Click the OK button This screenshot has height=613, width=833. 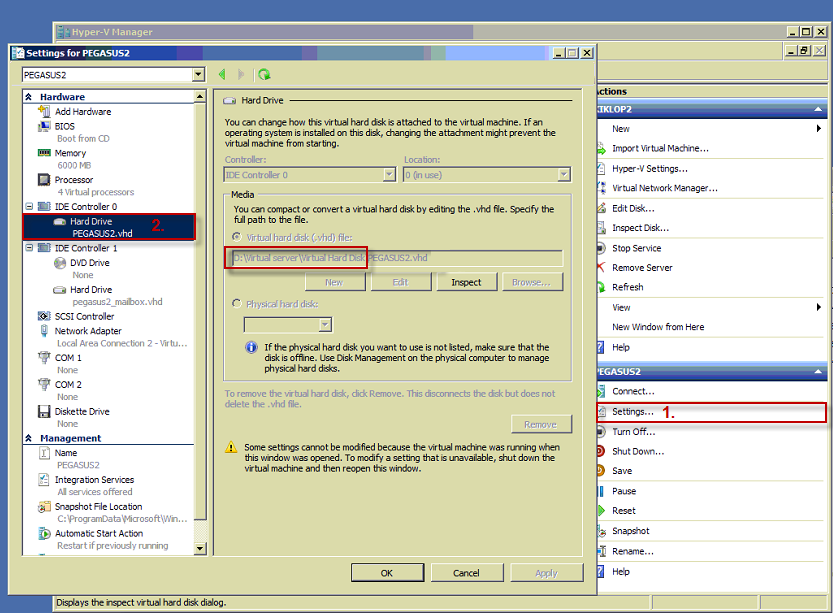pos(387,573)
